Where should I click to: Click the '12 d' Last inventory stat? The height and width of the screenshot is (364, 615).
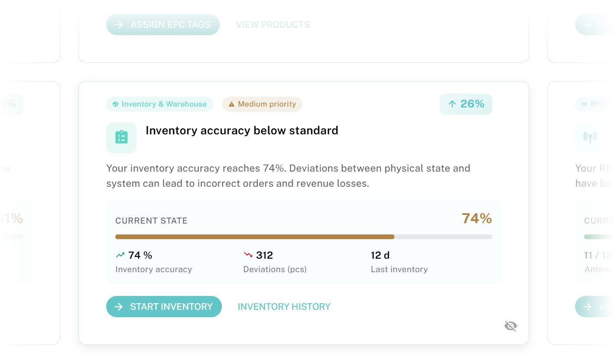click(380, 255)
